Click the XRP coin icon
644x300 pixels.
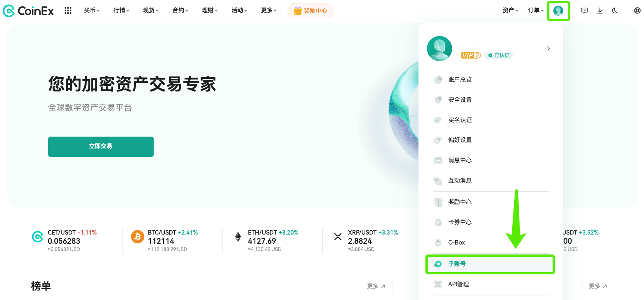coord(338,237)
